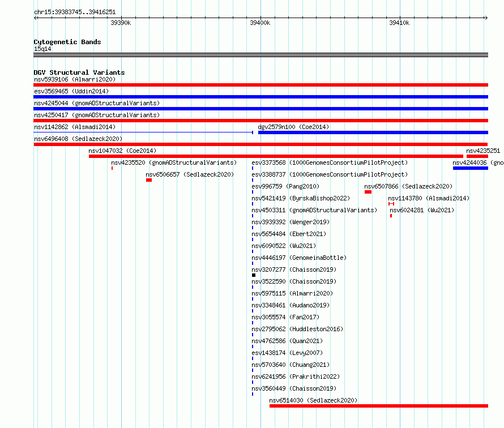This screenshot has width=504, height=428.
Task: Open nsv6496408 (Sedlazeck2020) variant label
Action: tap(78, 139)
